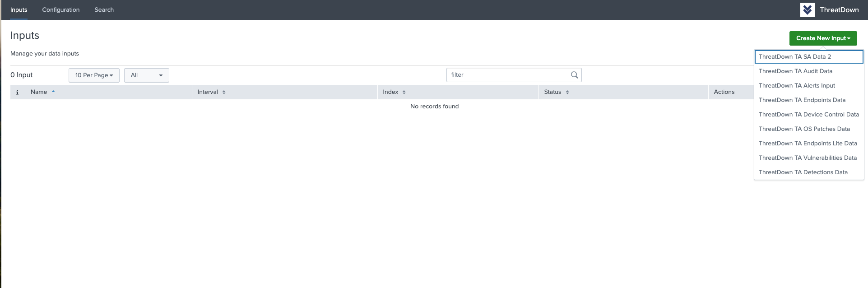This screenshot has width=868, height=288.
Task: Open the Search tab
Action: (x=104, y=9)
